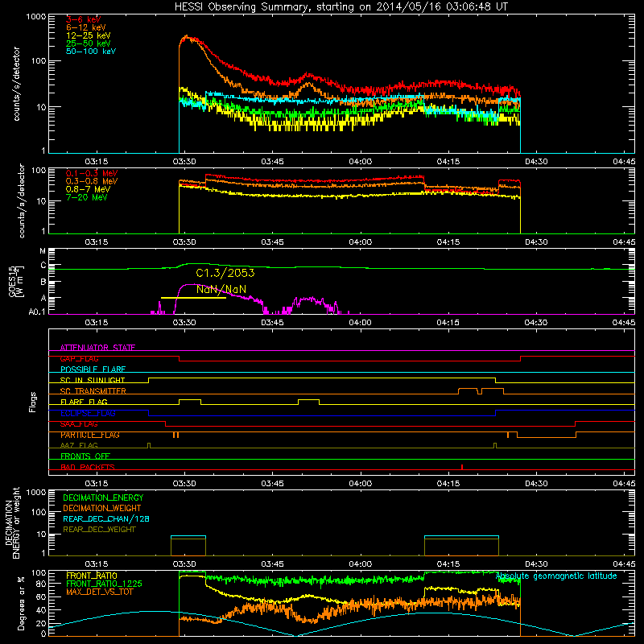Click the 03:30 tick label under top plot
The width and height of the screenshot is (644, 644).
click(184, 162)
